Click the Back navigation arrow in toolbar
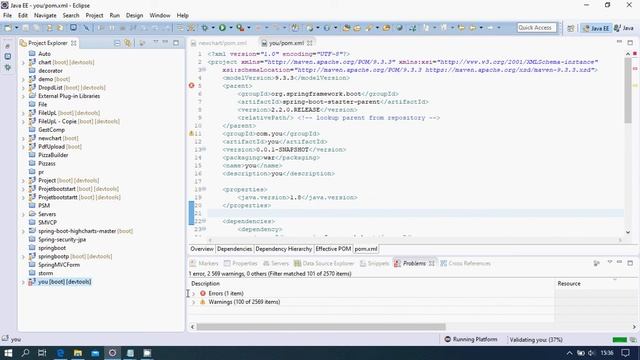 472,28
